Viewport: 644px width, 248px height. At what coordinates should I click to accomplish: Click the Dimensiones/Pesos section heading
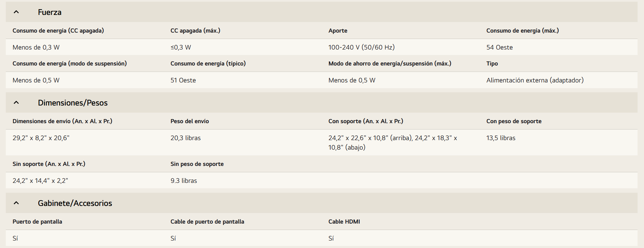click(x=73, y=103)
